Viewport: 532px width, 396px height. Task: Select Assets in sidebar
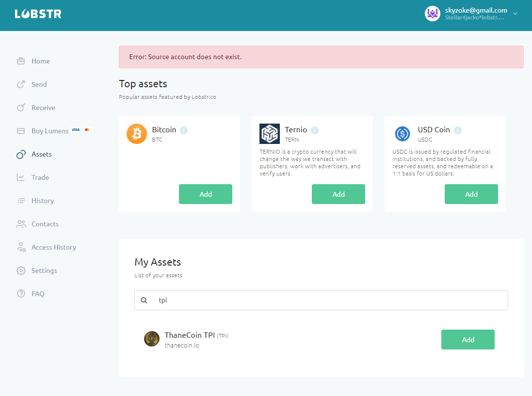point(41,154)
